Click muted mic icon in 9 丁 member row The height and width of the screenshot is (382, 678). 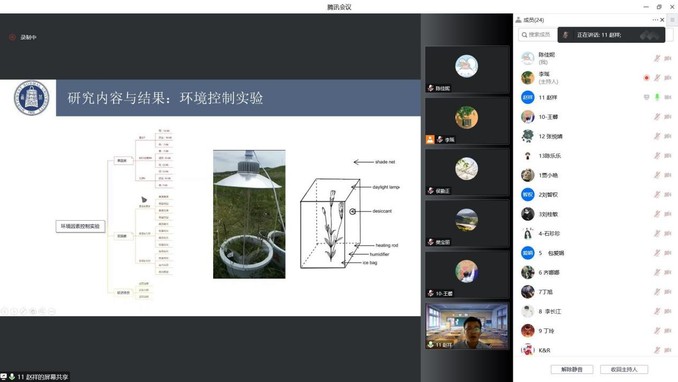click(657, 331)
